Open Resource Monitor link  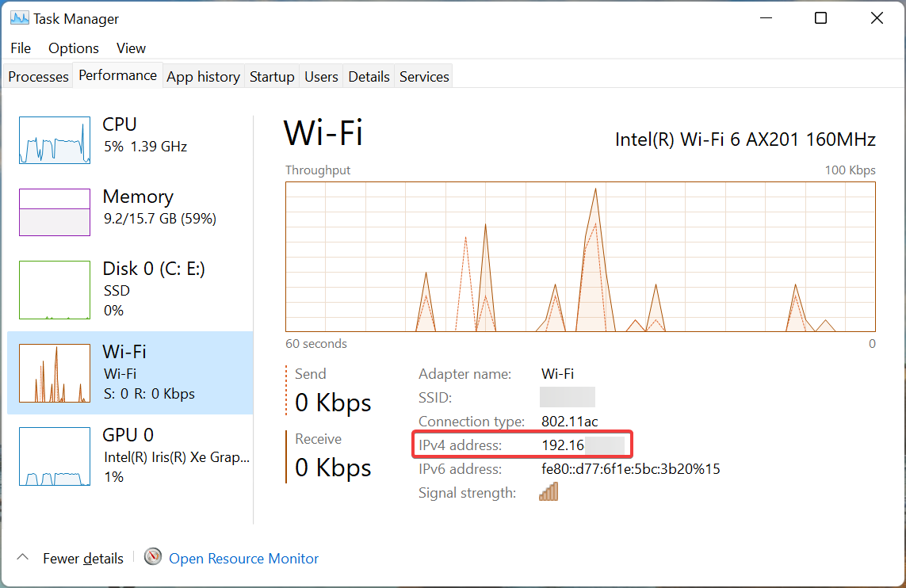click(243, 559)
